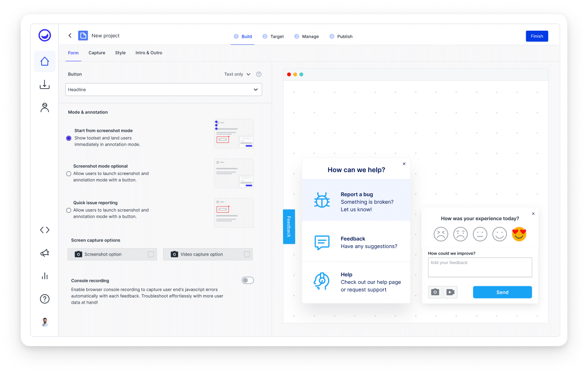Viewport: 588px width, 373px height.
Task: Open the Publish step
Action: [x=341, y=36]
